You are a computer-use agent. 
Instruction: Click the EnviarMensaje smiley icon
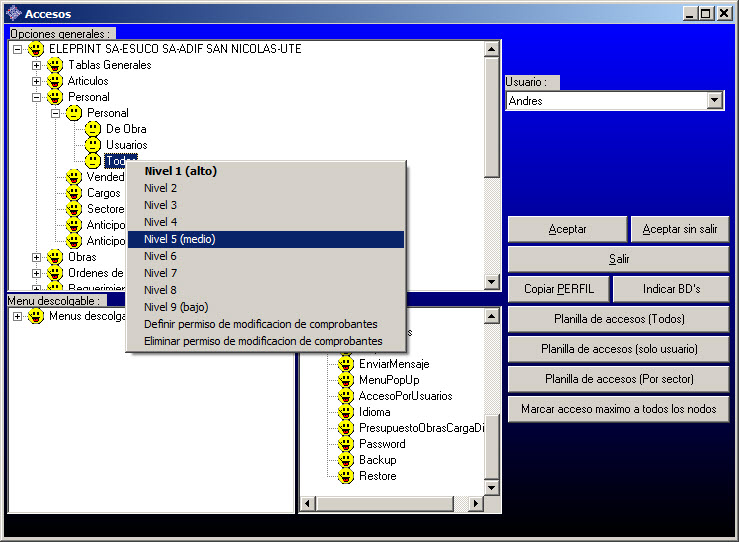(346, 364)
